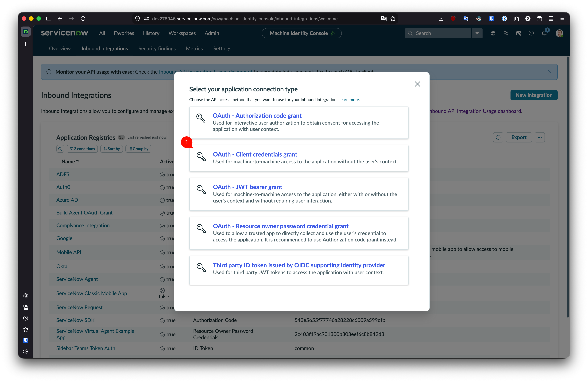The height and width of the screenshot is (382, 588).
Task: Open the help question mark icon
Action: point(531,33)
